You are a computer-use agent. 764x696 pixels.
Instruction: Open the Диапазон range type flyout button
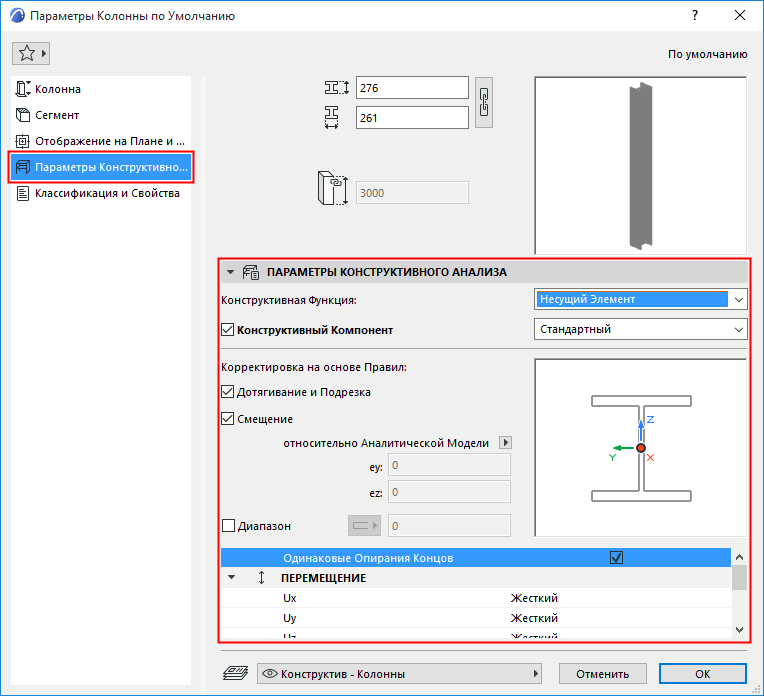(x=364, y=525)
